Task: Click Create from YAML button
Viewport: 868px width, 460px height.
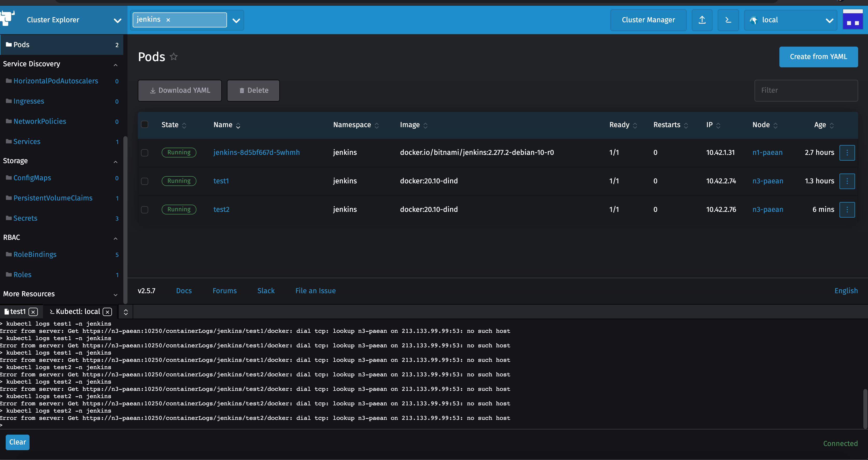Action: click(818, 56)
